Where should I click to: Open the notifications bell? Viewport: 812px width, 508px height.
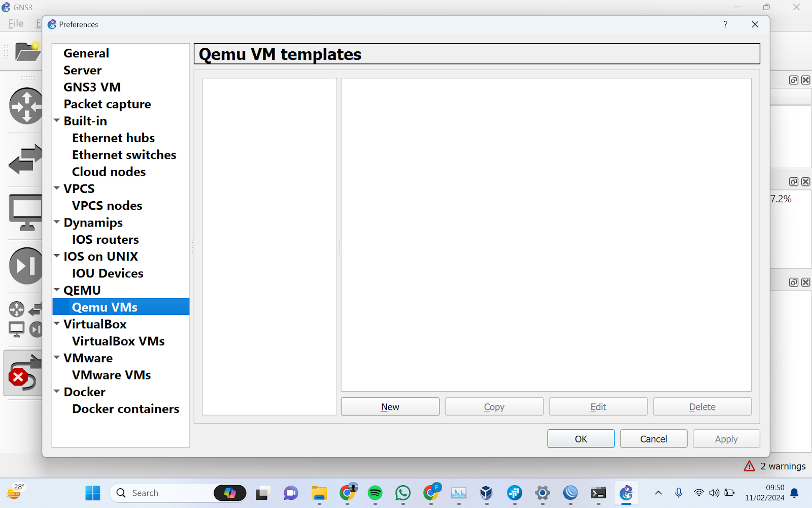pos(795,493)
